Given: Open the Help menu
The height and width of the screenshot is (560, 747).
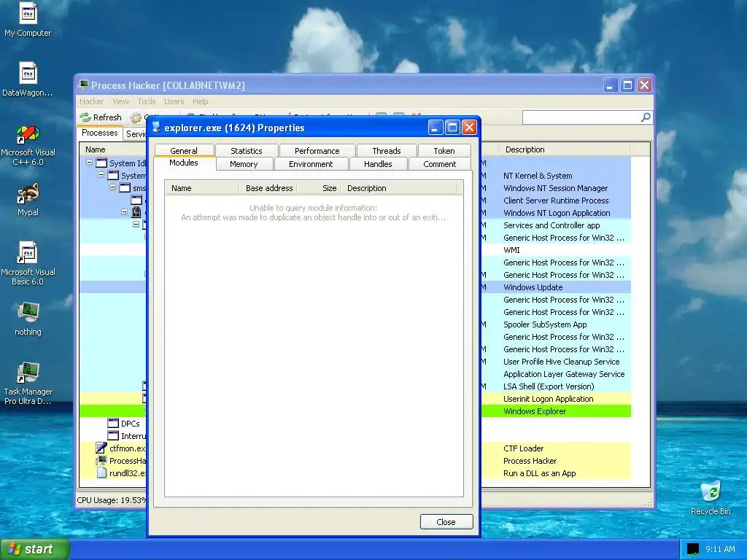Looking at the screenshot, I should point(200,101).
